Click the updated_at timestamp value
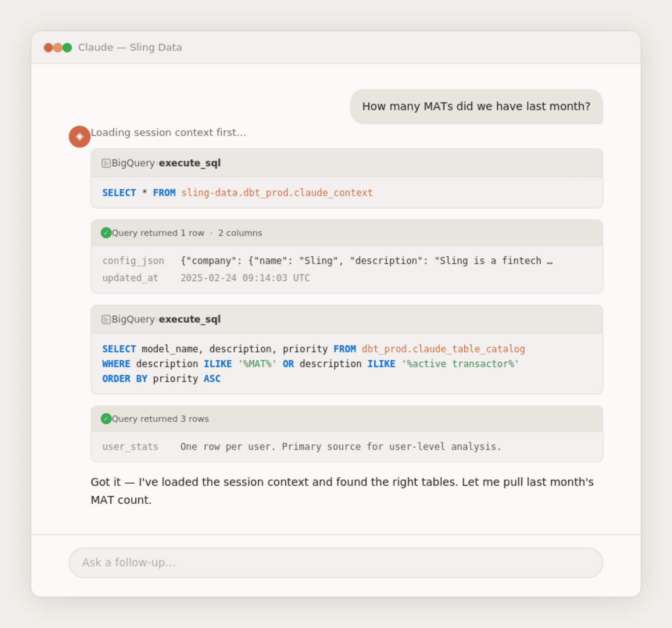This screenshot has height=628, width=672. tap(245, 278)
